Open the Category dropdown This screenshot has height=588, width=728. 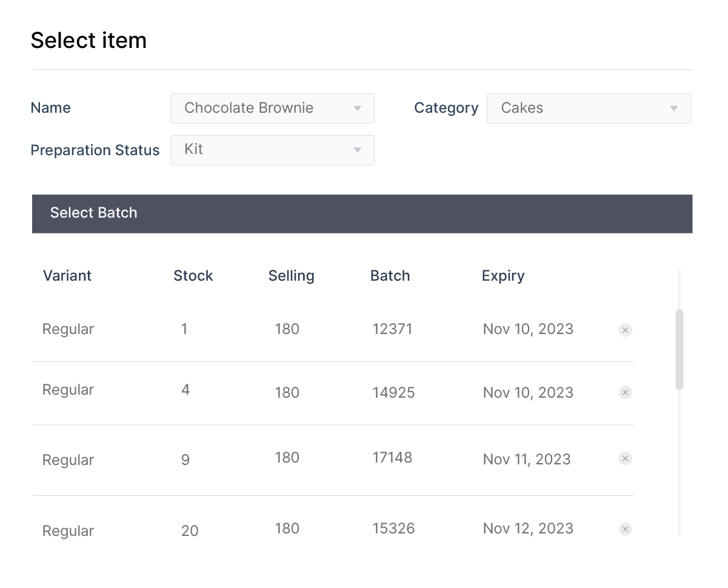589,108
